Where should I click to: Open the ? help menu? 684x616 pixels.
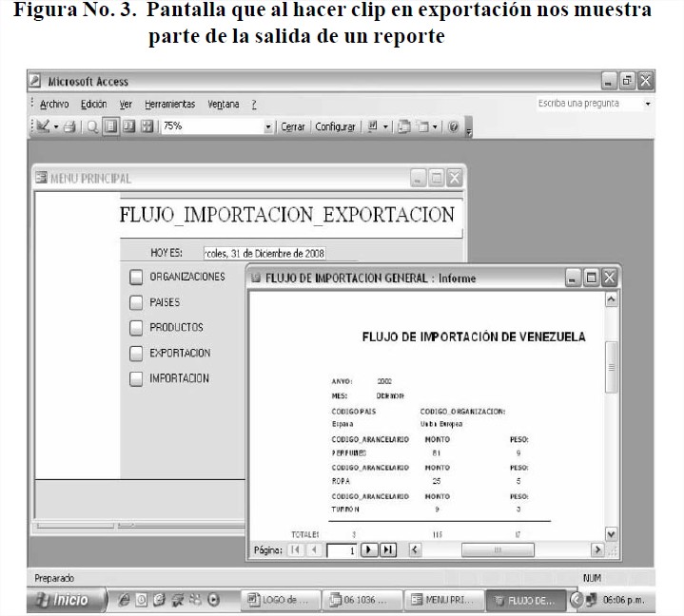254,105
